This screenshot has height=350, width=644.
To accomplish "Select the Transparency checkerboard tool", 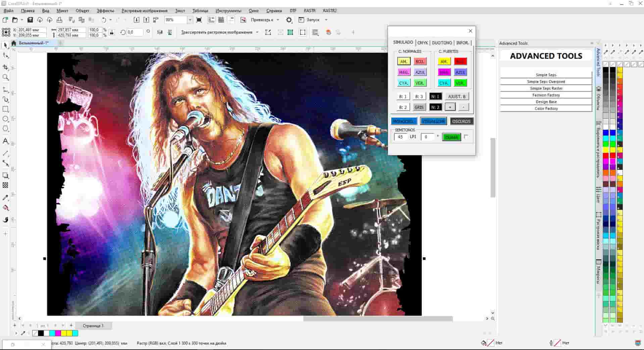I will [x=5, y=185].
